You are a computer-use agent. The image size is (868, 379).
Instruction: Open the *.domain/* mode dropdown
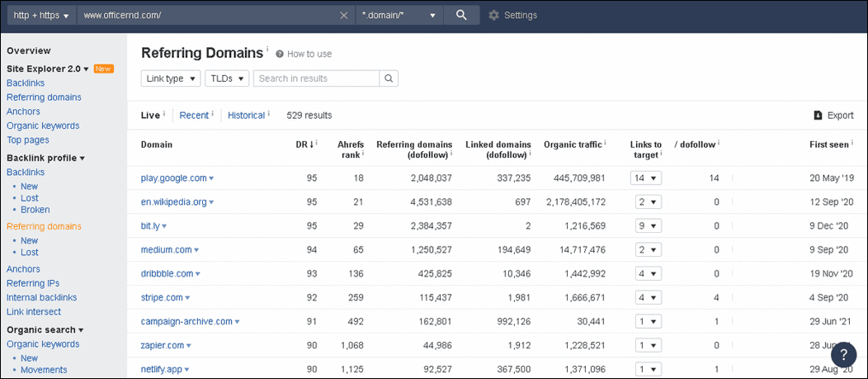pos(399,16)
